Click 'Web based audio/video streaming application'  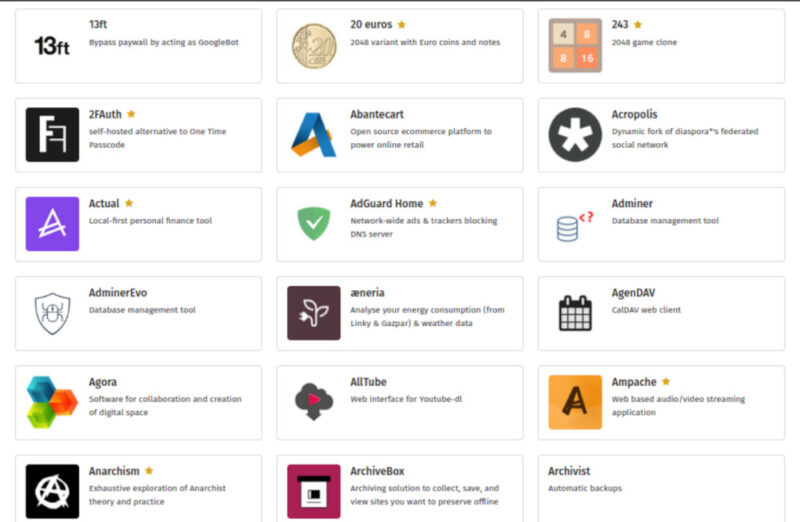click(678, 406)
